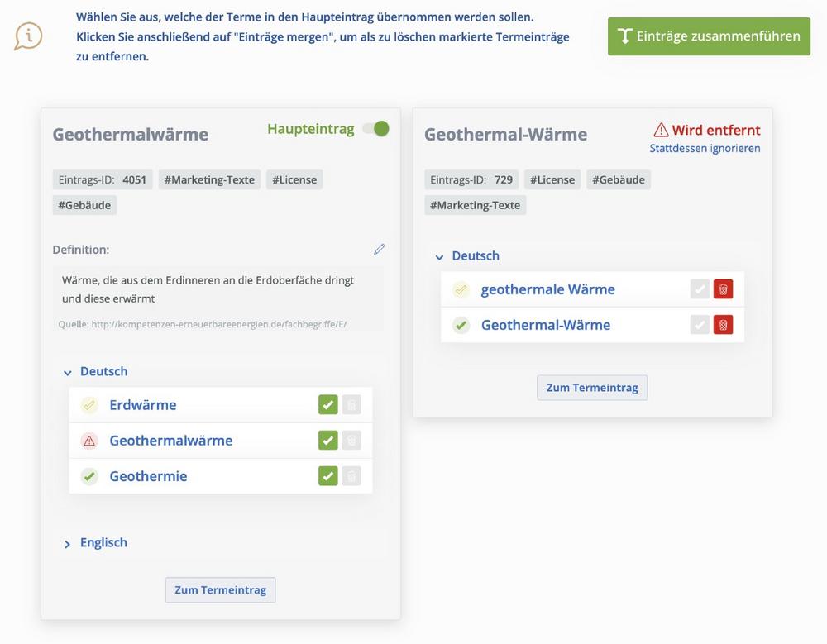
Task: Click #License tag in entry 4051
Action: [x=294, y=180]
